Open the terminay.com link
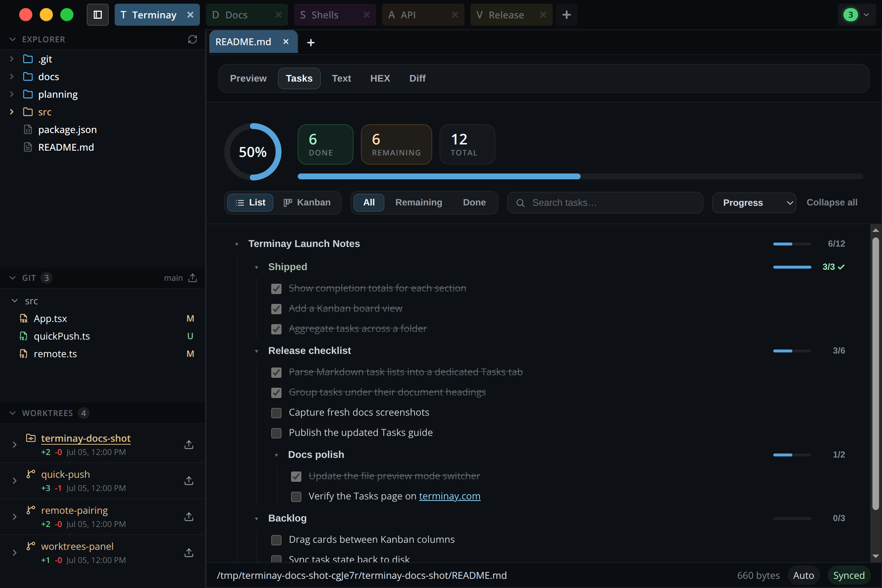The width and height of the screenshot is (882, 588). pos(449,496)
